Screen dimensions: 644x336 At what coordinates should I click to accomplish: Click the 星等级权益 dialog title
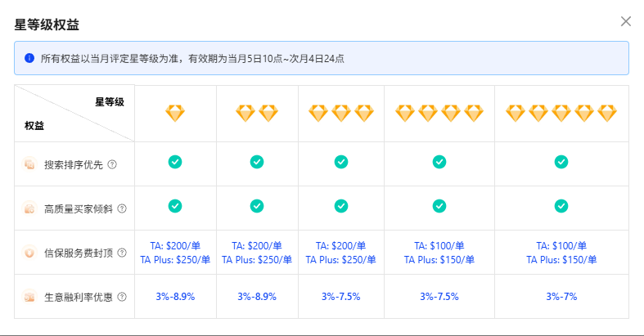coord(47,25)
